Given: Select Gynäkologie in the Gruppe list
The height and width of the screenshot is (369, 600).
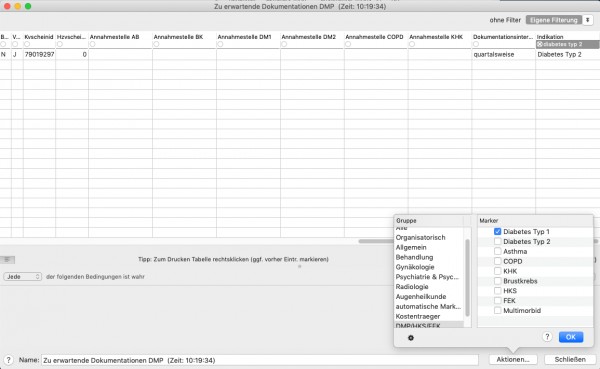Looking at the screenshot, I should click(x=415, y=267).
